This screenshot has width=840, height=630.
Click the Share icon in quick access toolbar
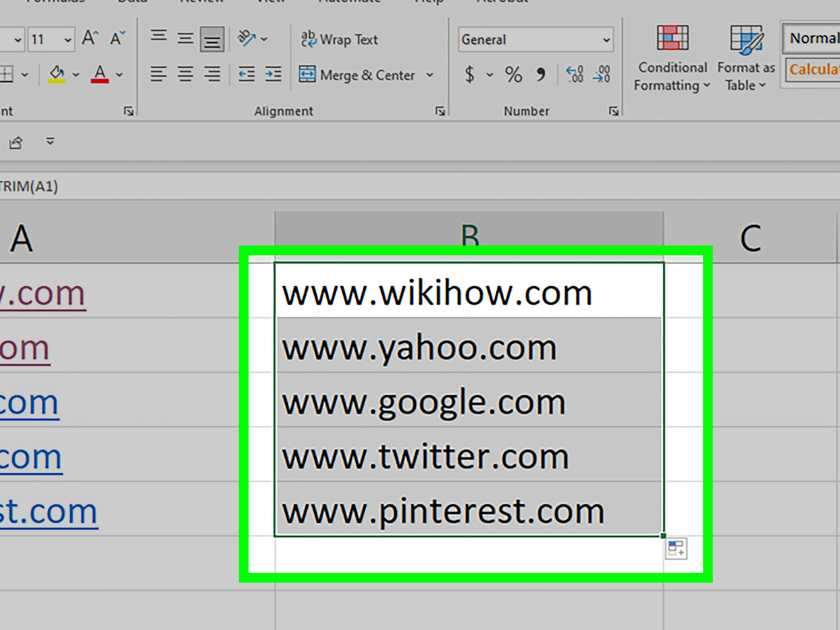point(16,143)
